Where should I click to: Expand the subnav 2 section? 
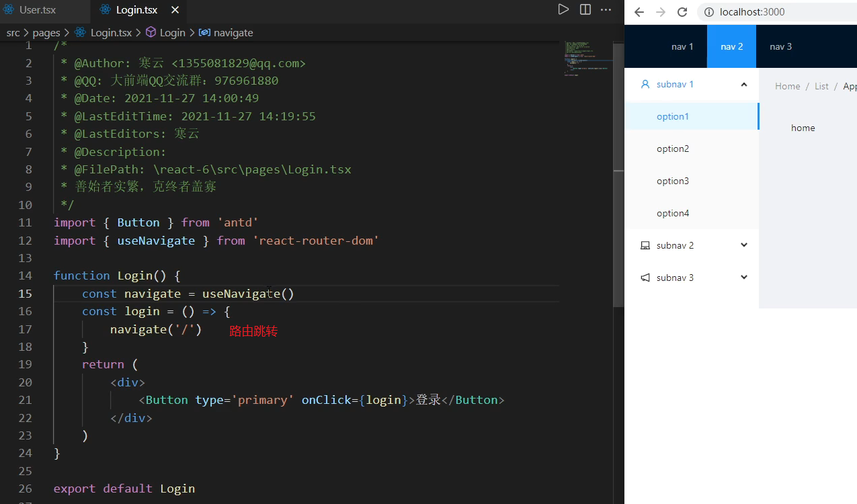[743, 245]
